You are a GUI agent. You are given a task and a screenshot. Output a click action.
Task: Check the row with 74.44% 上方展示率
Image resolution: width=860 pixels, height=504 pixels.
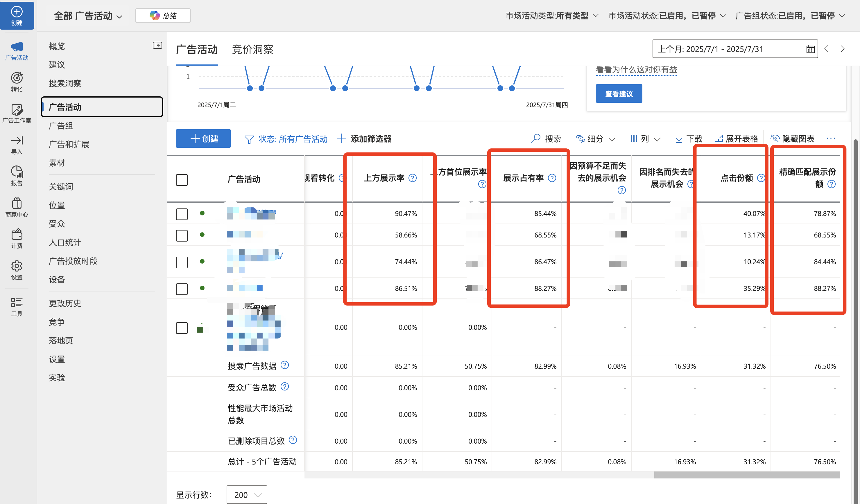182,262
